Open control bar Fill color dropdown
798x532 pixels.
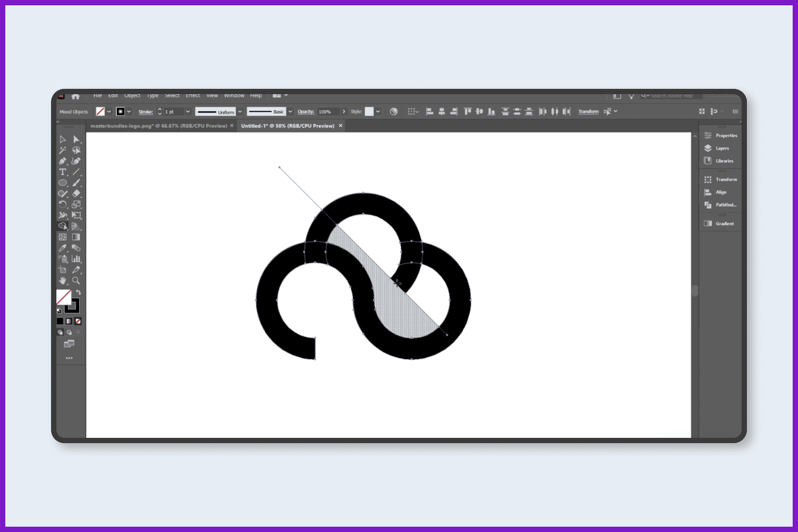[x=109, y=112]
